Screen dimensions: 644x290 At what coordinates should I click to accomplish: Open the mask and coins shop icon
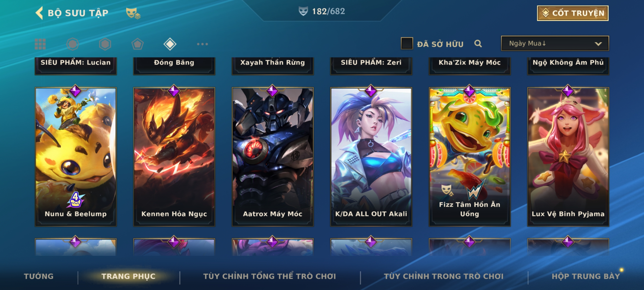click(133, 13)
